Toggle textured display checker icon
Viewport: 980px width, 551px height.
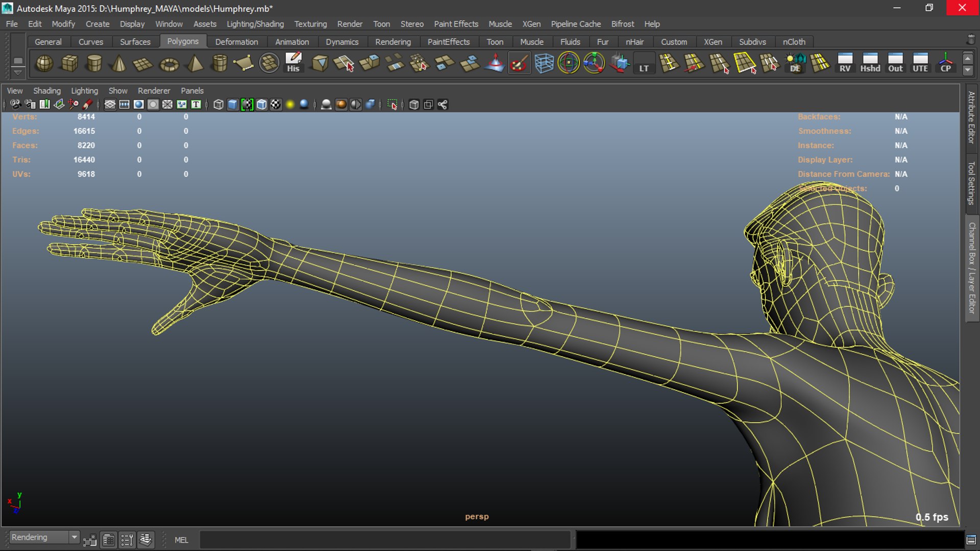(276, 105)
